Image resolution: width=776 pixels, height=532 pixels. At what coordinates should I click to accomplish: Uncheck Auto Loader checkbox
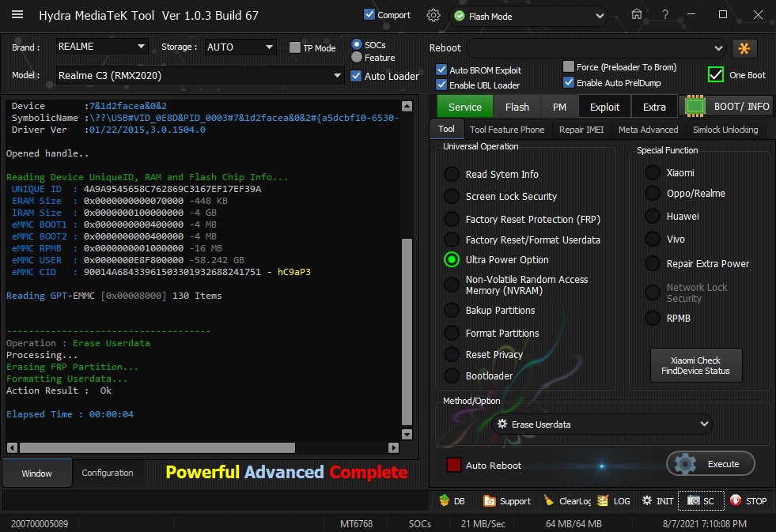pyautogui.click(x=356, y=76)
